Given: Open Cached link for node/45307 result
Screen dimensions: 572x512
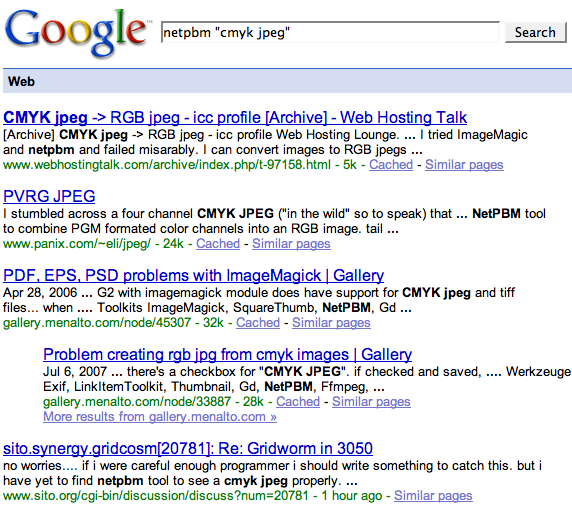Looking at the screenshot, I should point(258,322).
